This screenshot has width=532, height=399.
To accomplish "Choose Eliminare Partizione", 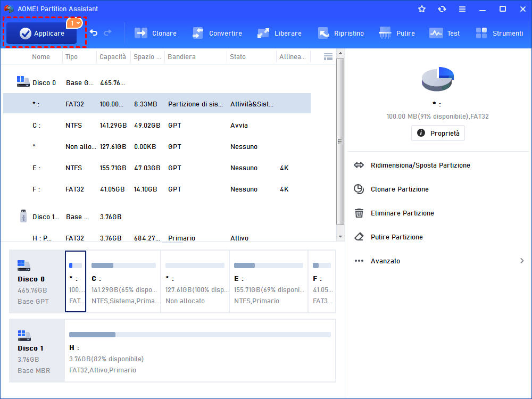I will pos(394,213).
